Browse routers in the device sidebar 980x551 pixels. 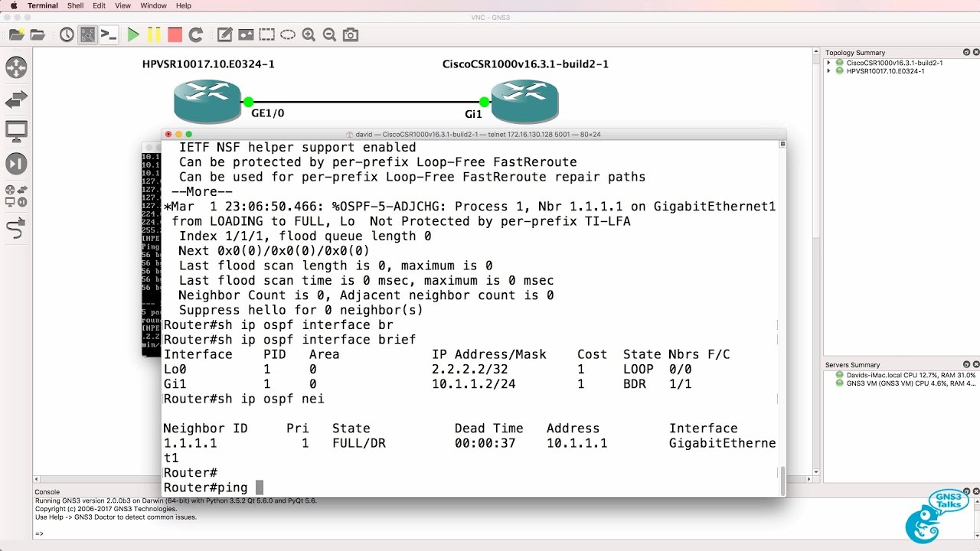click(x=16, y=67)
